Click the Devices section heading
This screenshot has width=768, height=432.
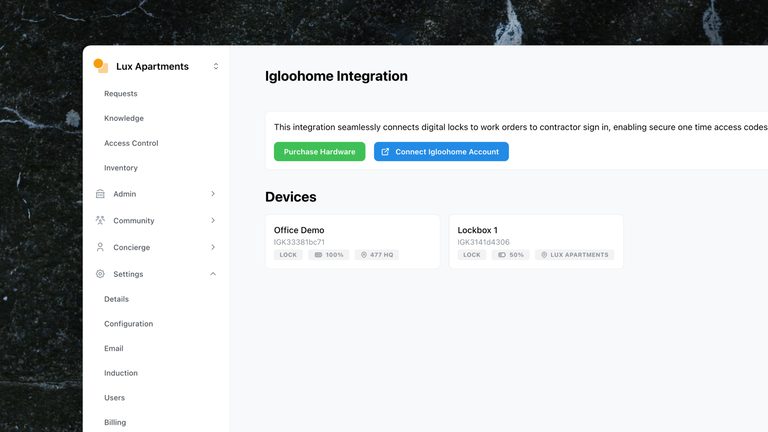click(290, 196)
